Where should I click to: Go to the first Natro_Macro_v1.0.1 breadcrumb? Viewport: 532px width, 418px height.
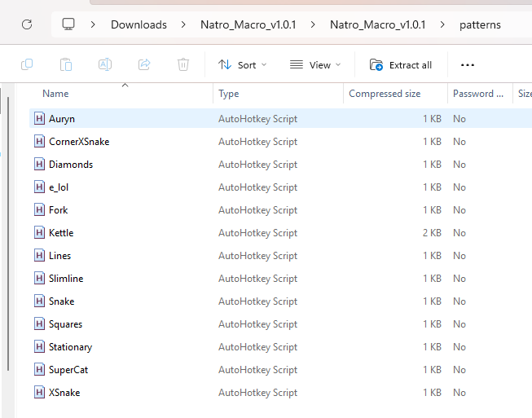pos(248,24)
